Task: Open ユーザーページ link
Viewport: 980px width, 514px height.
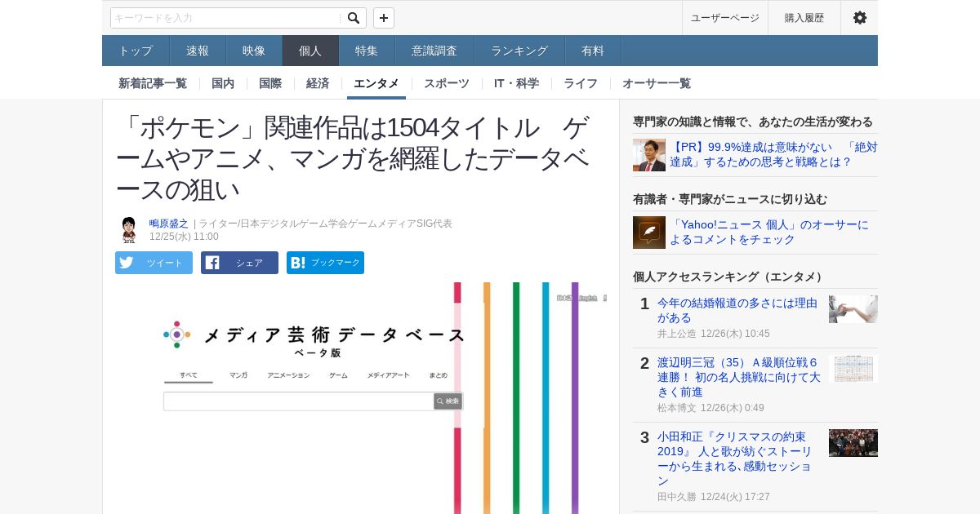Action: [725, 18]
